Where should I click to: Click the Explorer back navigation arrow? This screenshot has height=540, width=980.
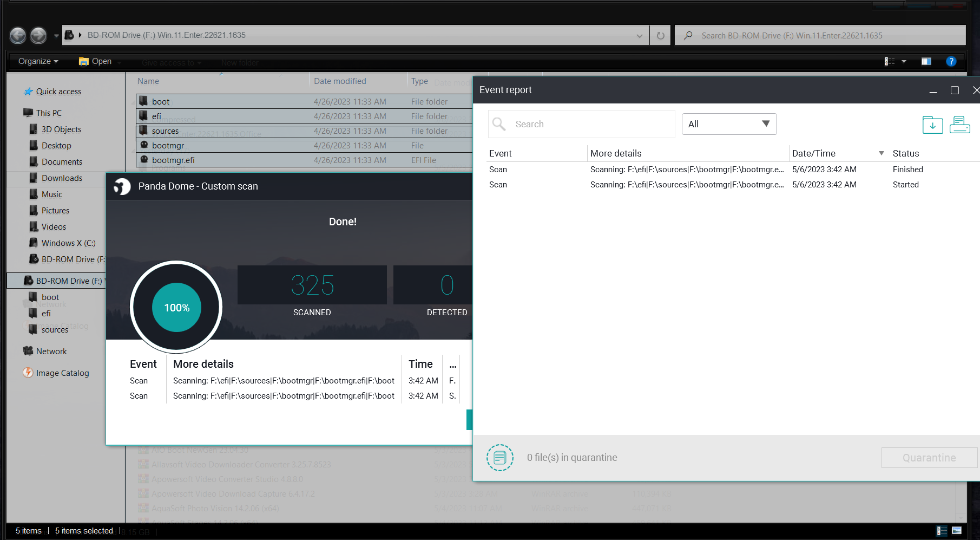(x=18, y=36)
